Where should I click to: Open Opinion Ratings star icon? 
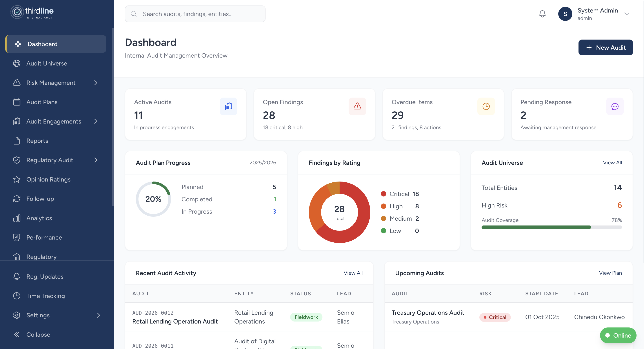click(16, 179)
